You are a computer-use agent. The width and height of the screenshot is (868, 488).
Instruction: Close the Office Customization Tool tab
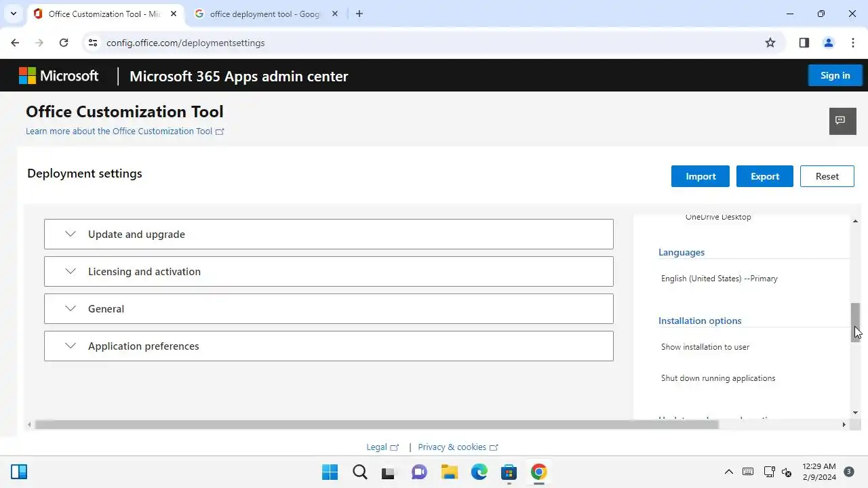[173, 14]
